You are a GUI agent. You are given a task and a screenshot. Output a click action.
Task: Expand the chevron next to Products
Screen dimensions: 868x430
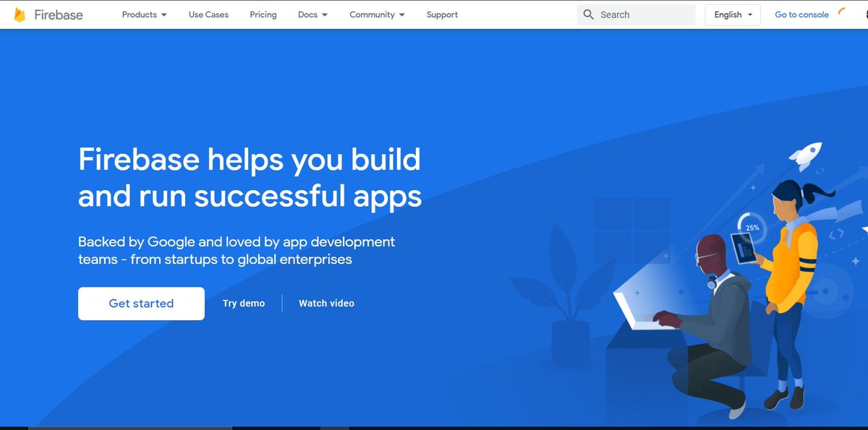pos(164,14)
